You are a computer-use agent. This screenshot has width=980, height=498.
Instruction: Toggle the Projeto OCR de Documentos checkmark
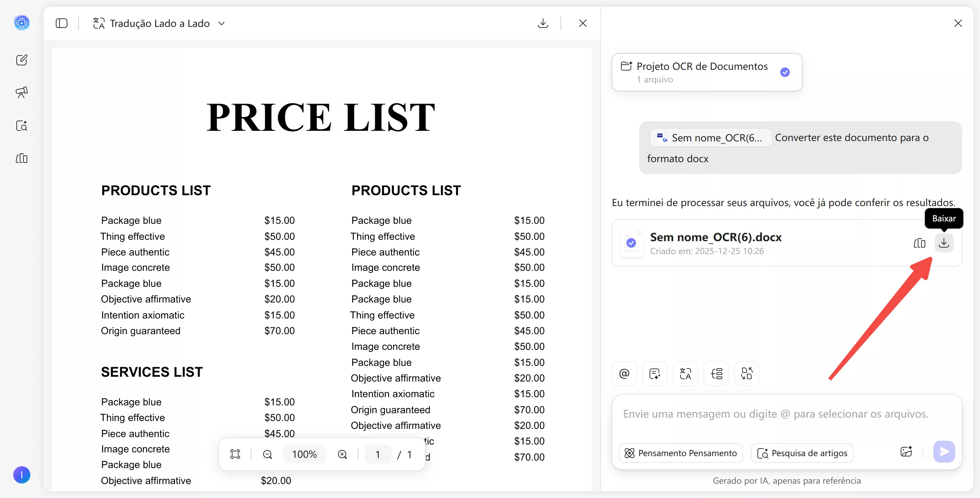[x=784, y=72]
